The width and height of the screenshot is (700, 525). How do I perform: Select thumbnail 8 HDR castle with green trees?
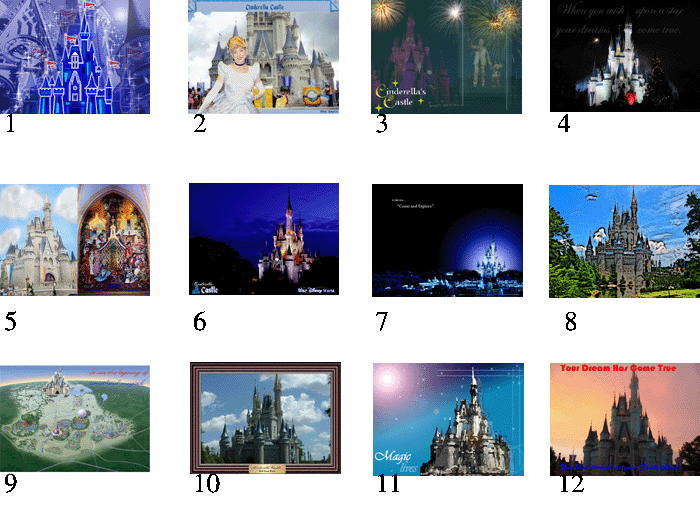(625, 241)
